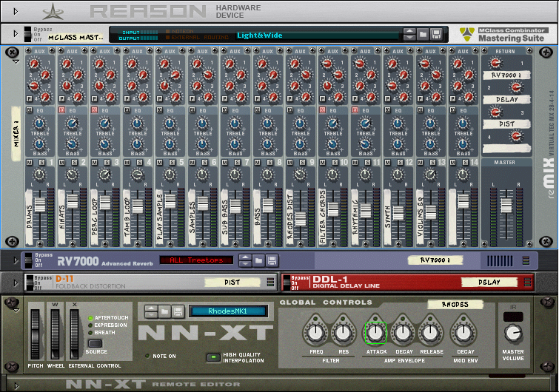Click the DDL-1 bypass switch

287,283
